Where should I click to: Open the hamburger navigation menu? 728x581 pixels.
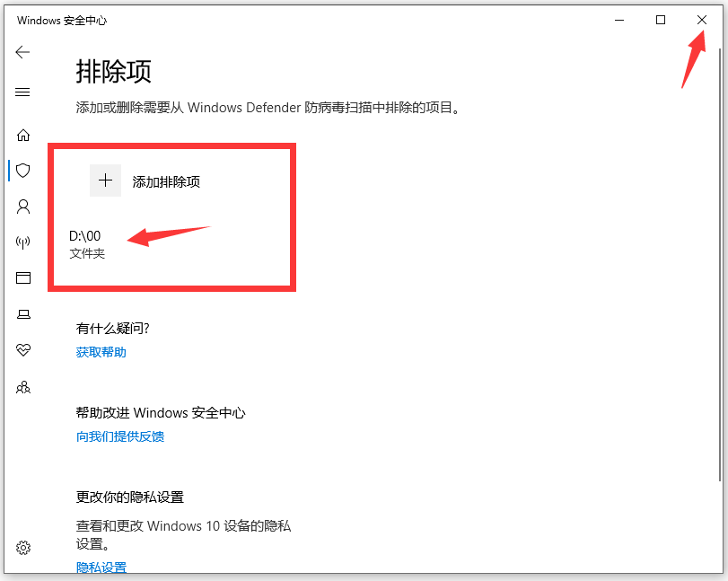point(22,92)
